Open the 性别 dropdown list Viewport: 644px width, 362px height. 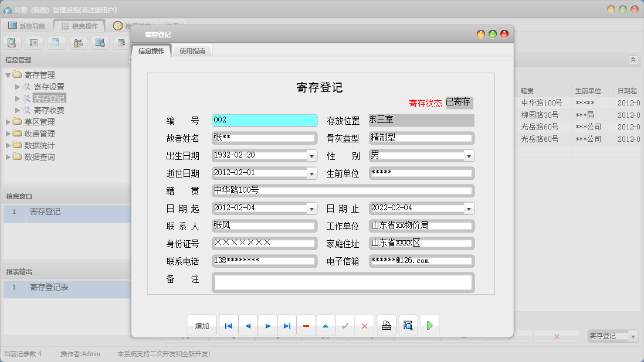tap(469, 155)
